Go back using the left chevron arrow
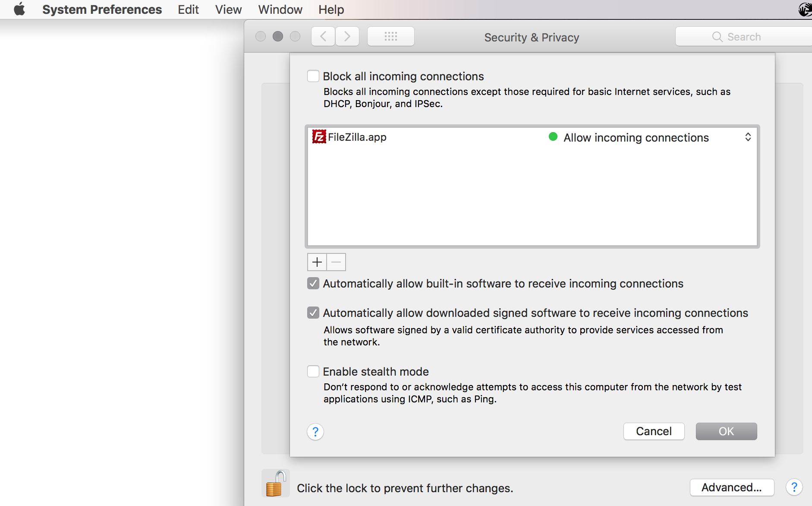 (x=323, y=37)
